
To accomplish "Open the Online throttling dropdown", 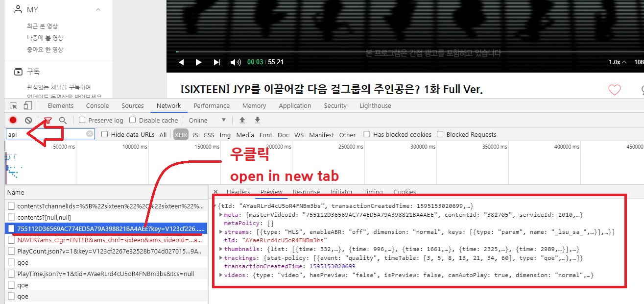I will pos(207,120).
